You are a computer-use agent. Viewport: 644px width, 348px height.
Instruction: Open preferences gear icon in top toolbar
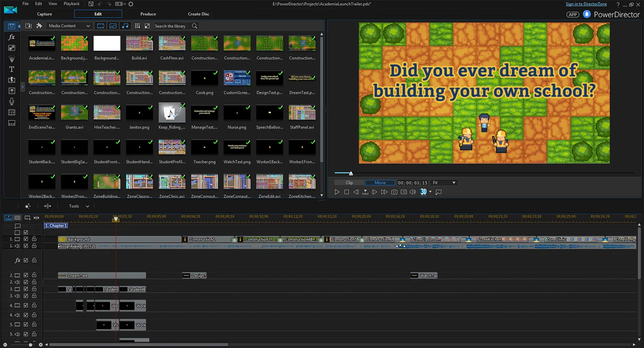coord(131,4)
